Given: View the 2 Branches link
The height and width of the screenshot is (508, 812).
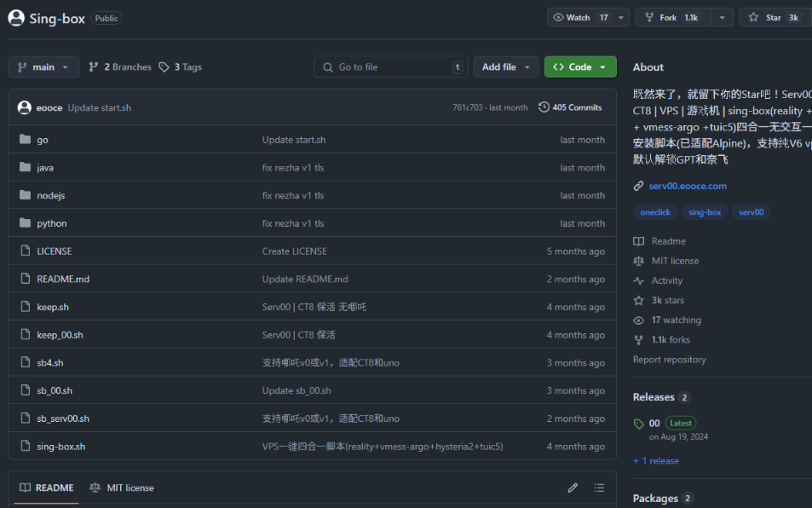Looking at the screenshot, I should point(119,66).
